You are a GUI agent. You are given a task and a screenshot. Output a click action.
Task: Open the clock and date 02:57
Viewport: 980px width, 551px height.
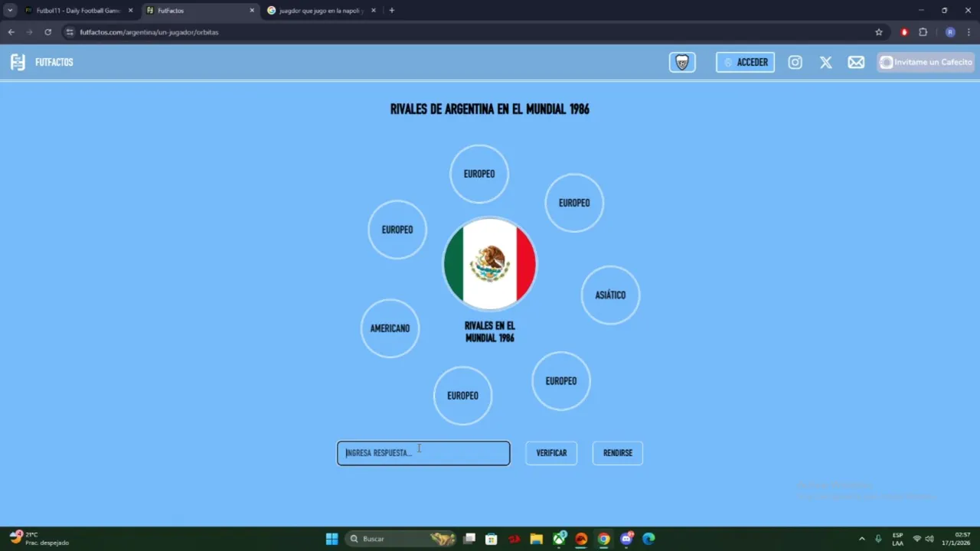(958, 539)
